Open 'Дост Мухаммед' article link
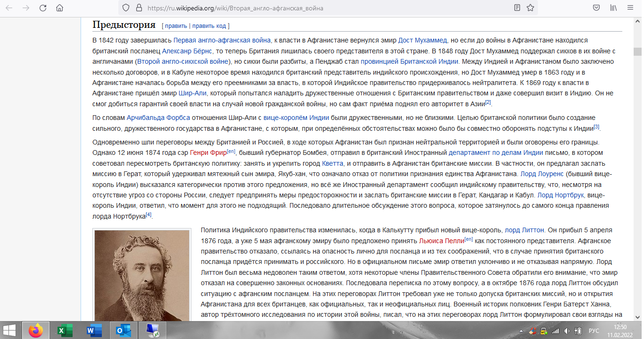 tap(423, 40)
